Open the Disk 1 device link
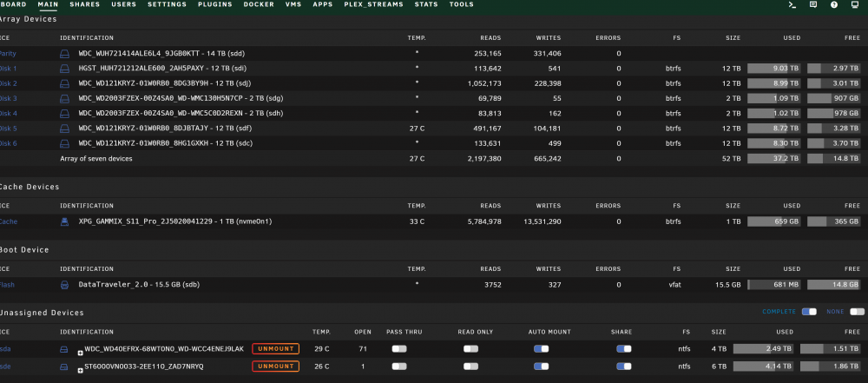 [x=9, y=69]
